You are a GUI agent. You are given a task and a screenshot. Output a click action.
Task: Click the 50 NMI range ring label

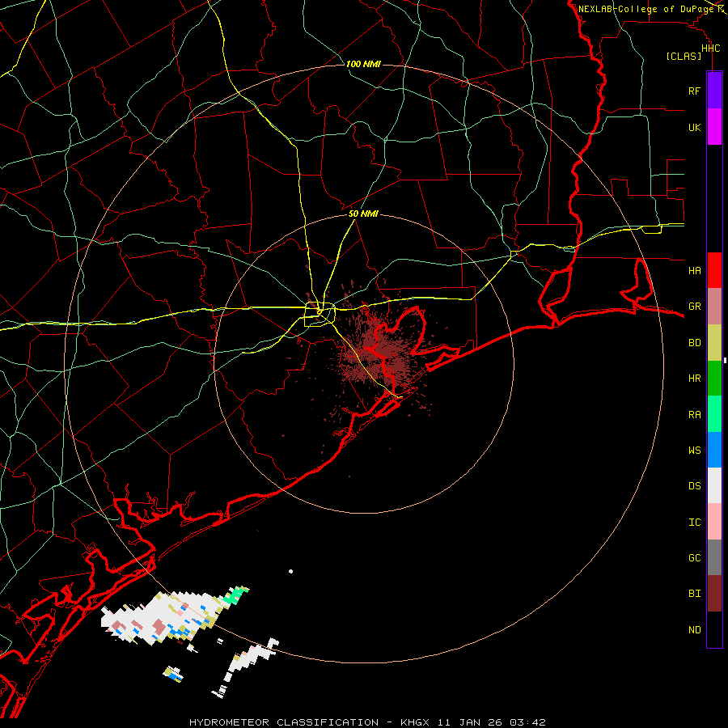(363, 214)
